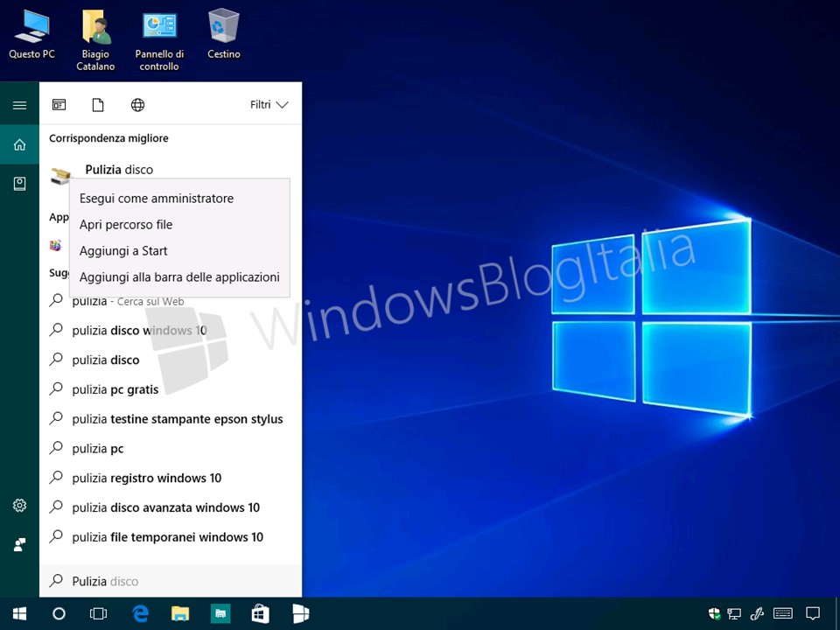The height and width of the screenshot is (630, 840).
Task: Select suggestion pulizia disco windows 10
Action: click(x=171, y=331)
